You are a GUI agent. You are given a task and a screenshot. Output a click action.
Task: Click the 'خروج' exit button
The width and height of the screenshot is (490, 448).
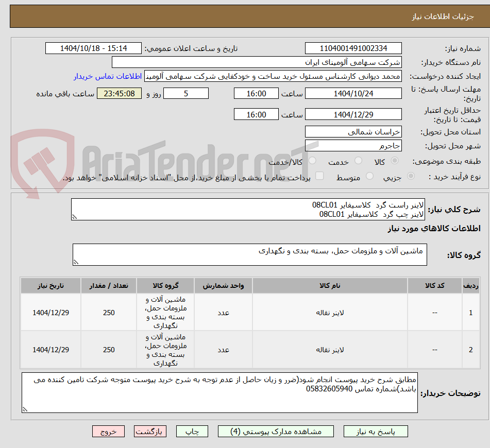tap(108, 432)
